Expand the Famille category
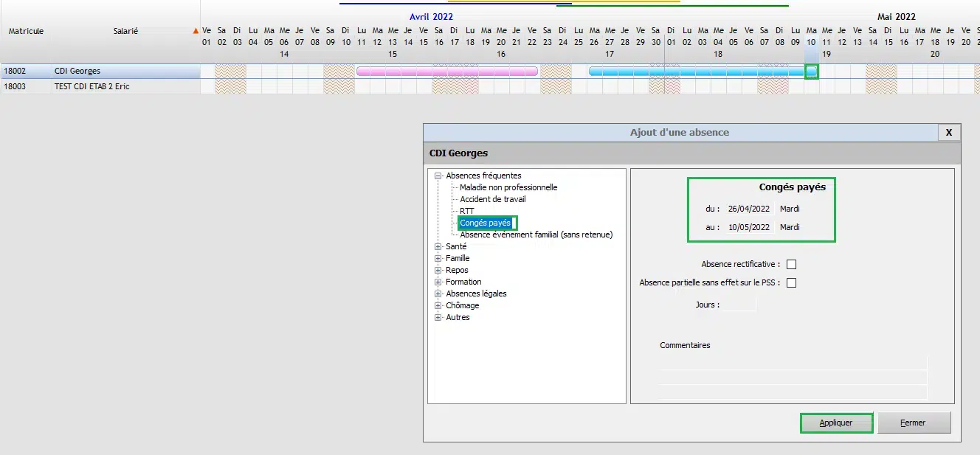980x455 pixels. (438, 258)
